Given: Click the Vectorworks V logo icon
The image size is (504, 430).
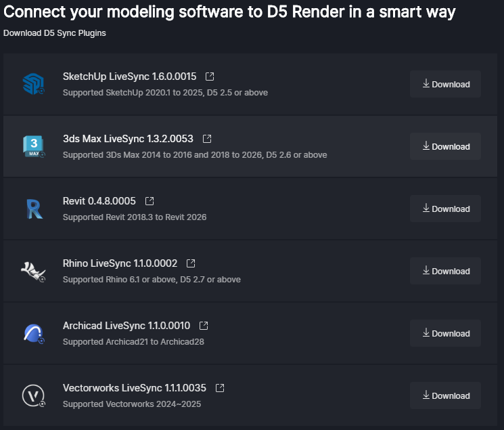Looking at the screenshot, I should click(x=33, y=395).
